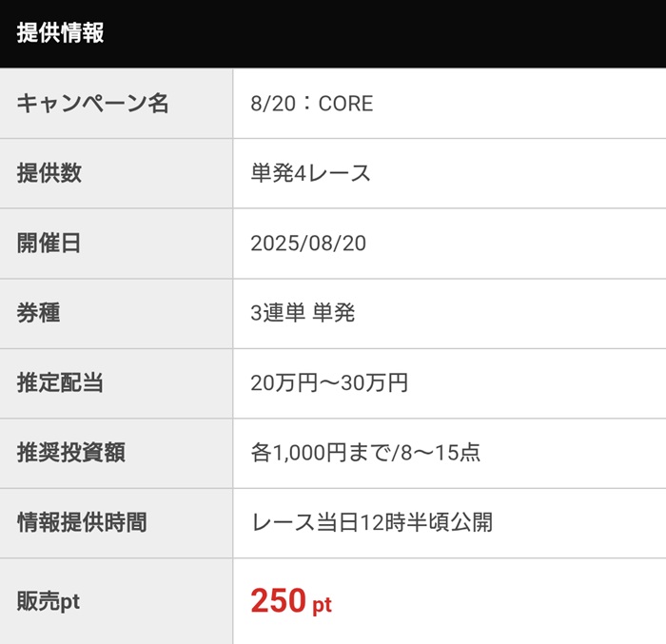Viewport: 666px width, 644px height.
Task: Click the red 250 price number
Action: coord(278,601)
